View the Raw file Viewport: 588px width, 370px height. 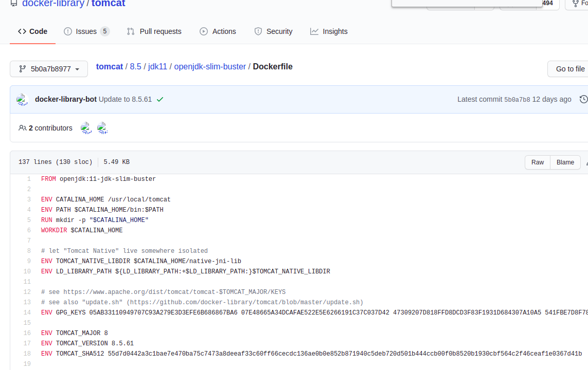tap(538, 162)
